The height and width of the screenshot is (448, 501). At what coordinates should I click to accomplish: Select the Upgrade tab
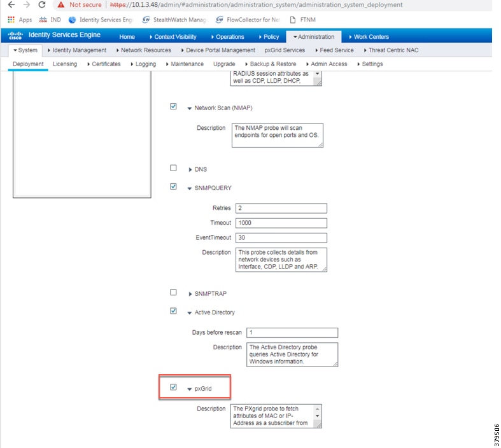click(x=224, y=64)
